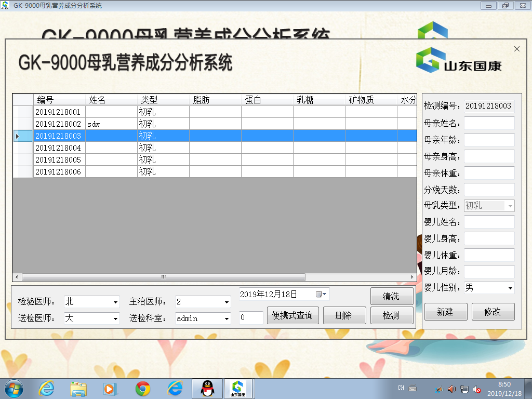532x399 pixels.
Task: Click the taskbar clock showing 8:50
Action: (x=504, y=389)
